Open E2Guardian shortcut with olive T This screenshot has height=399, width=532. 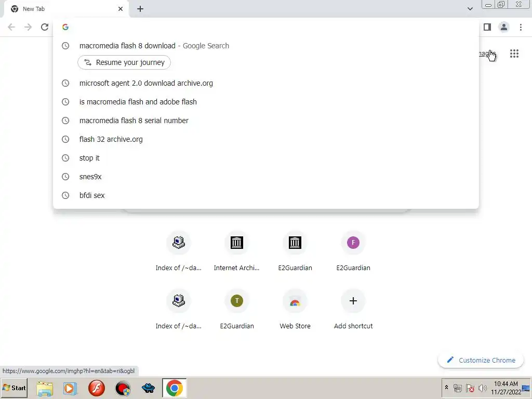(x=236, y=310)
